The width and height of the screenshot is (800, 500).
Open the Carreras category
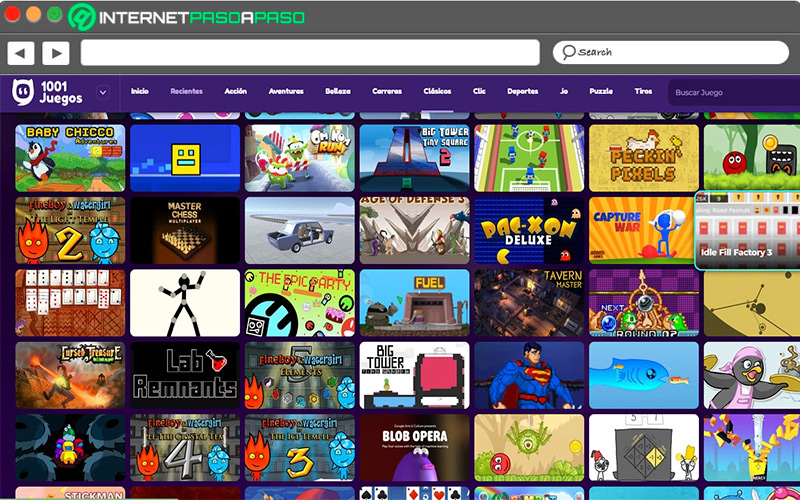click(x=387, y=91)
